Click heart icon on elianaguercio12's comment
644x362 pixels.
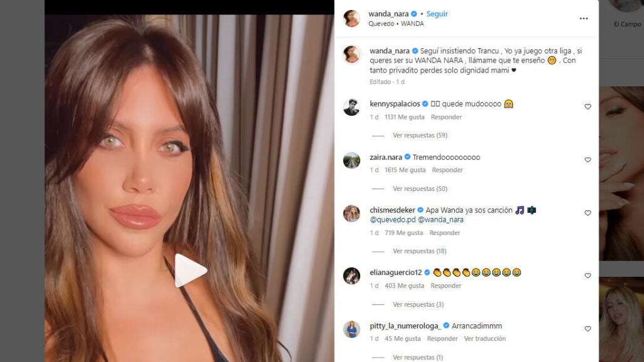[x=588, y=276]
